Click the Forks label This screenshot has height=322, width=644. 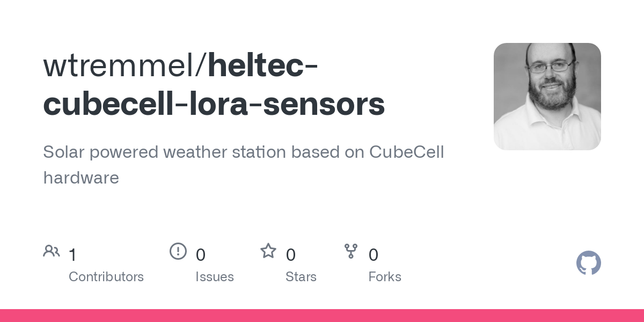385,277
